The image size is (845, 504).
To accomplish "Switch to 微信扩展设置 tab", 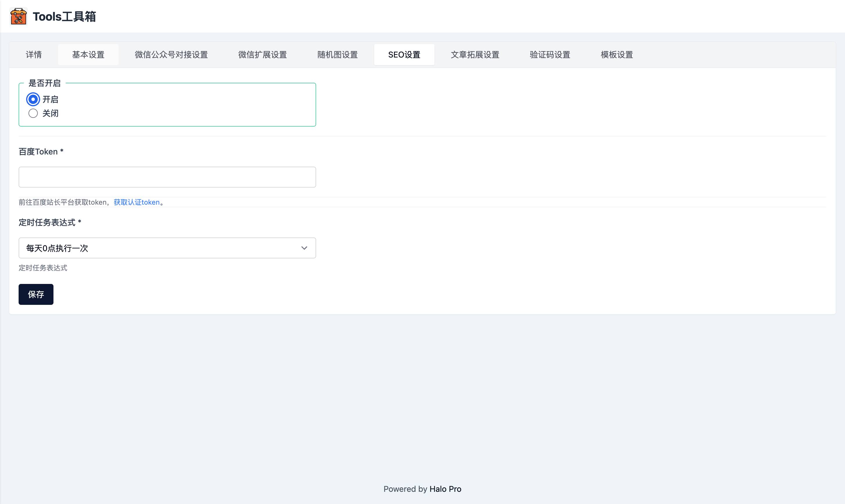I will 262,55.
